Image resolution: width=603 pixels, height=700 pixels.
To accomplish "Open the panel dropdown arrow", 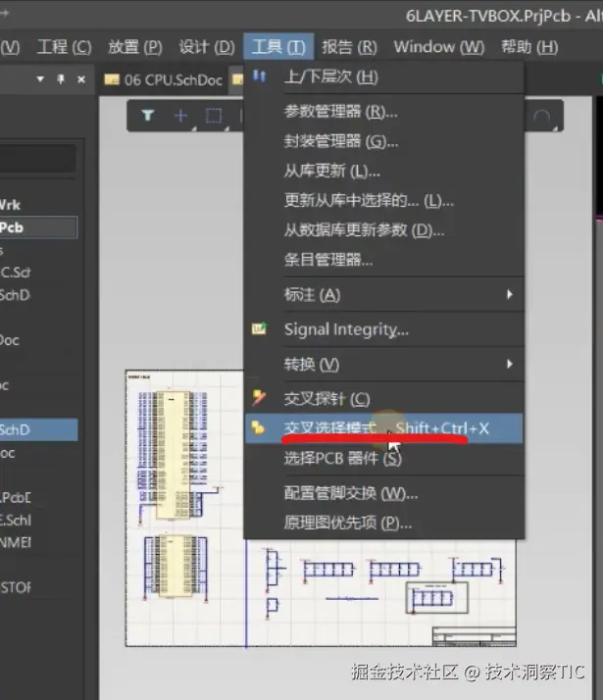I will pos(40,79).
